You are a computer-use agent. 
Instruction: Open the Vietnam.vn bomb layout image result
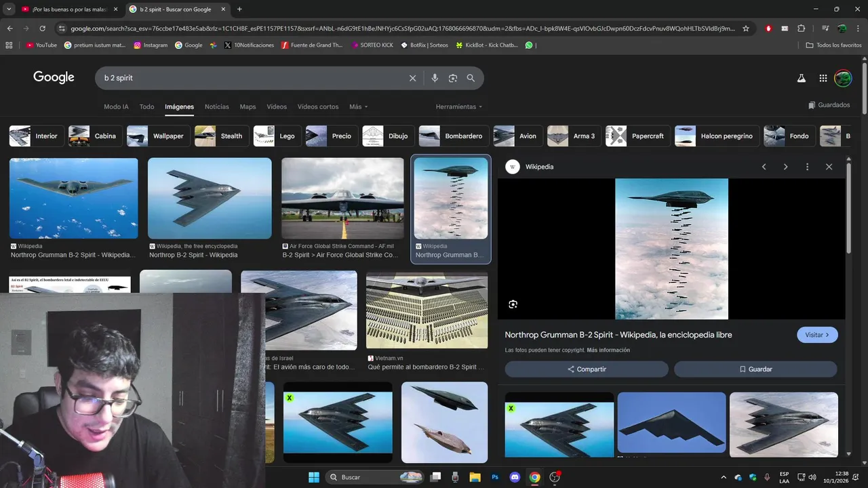427,310
